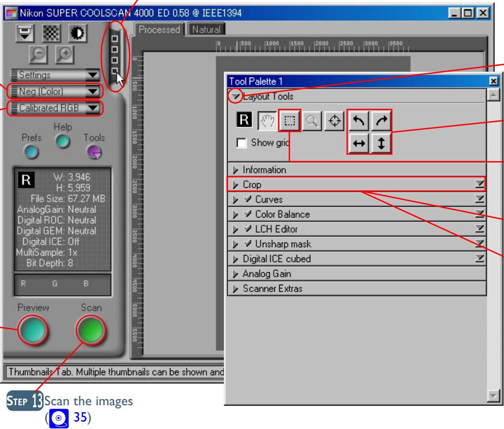Click the Digital ICE: Off text
Screen dimensions: 504x429
[x=51, y=241]
